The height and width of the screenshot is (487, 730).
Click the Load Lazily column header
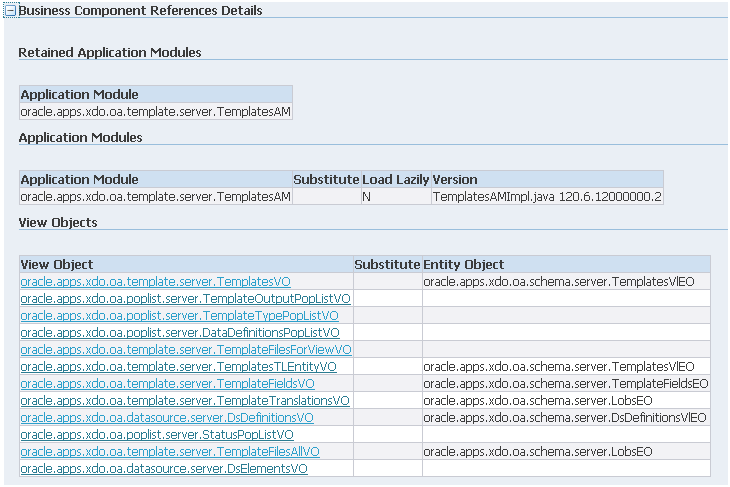(396, 180)
